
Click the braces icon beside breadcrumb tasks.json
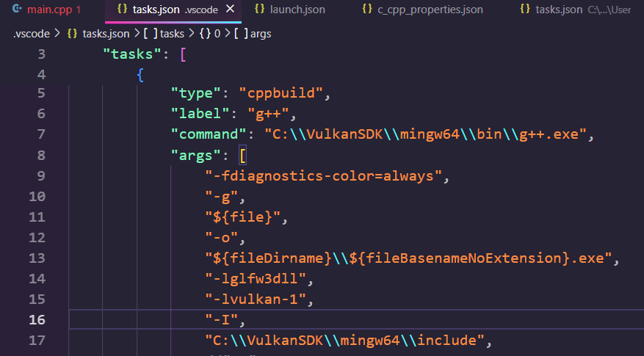coord(72,34)
